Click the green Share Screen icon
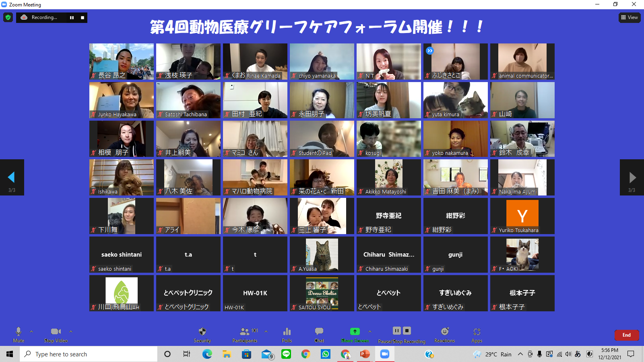644x362 pixels. tap(355, 331)
